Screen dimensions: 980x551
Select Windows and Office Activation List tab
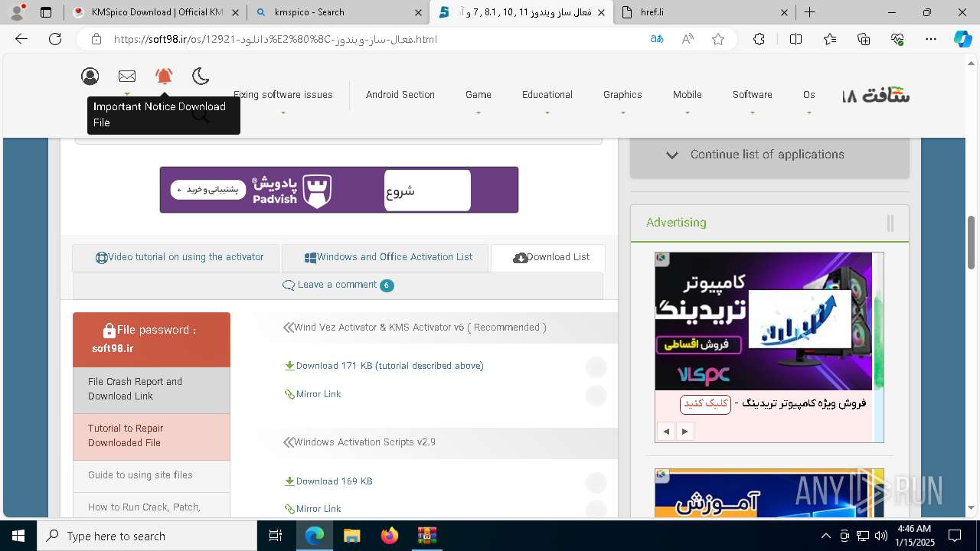point(385,258)
